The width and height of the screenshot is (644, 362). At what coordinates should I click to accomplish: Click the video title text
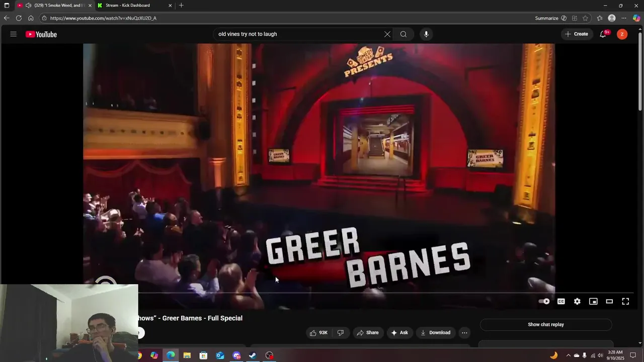(x=190, y=318)
